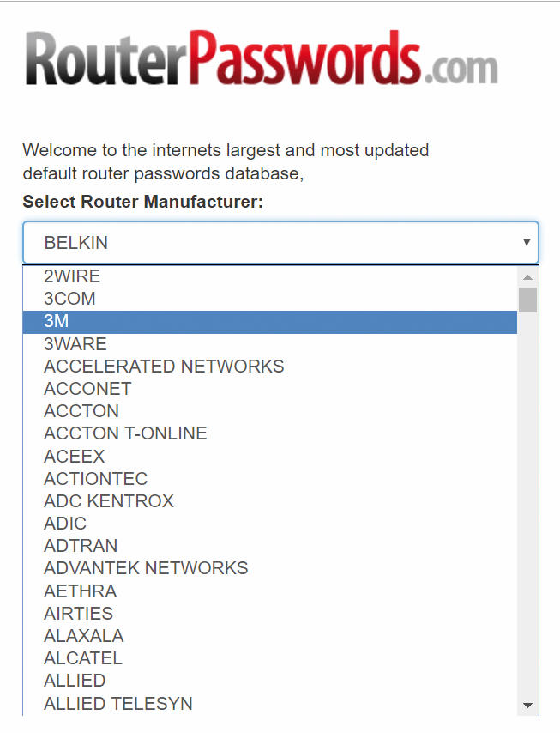
Task: Click the scrollbar up arrow
Action: pyautogui.click(x=527, y=277)
